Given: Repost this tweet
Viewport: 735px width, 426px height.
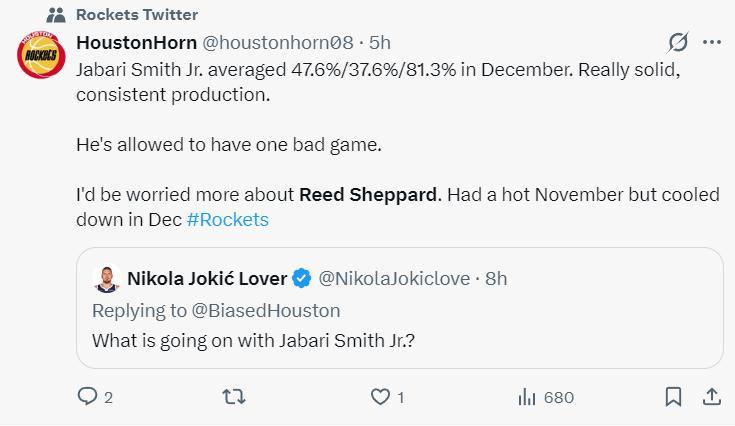Looking at the screenshot, I should pos(234,397).
